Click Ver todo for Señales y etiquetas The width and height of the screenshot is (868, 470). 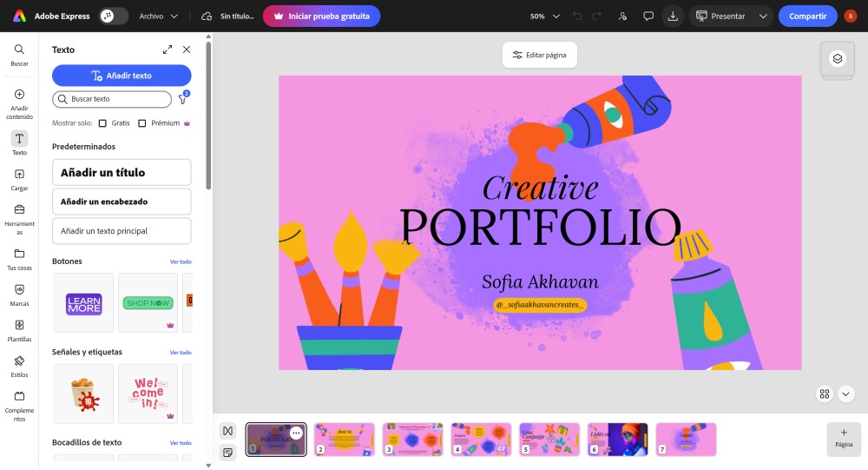(x=181, y=353)
